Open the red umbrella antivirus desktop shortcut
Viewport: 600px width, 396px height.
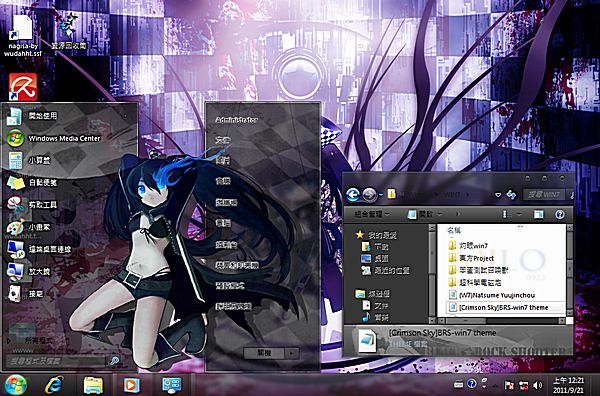[23, 87]
